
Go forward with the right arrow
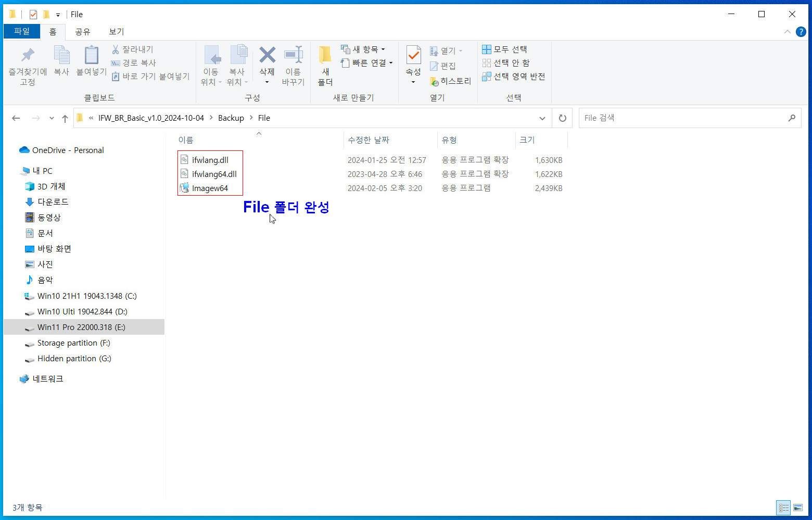click(x=36, y=118)
